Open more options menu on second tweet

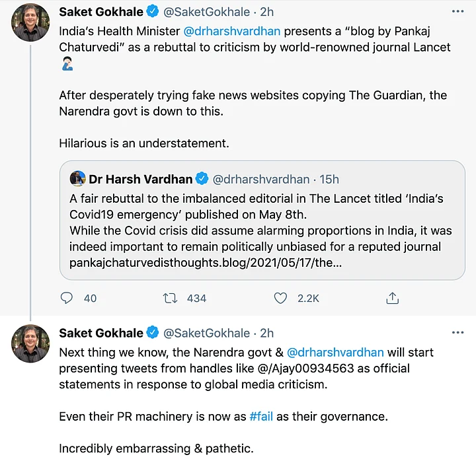pos(457,333)
